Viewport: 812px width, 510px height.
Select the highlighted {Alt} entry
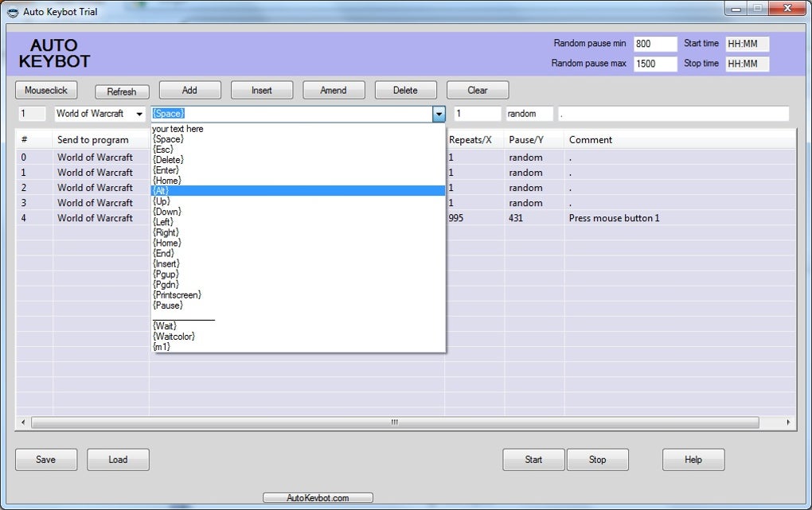pos(299,190)
